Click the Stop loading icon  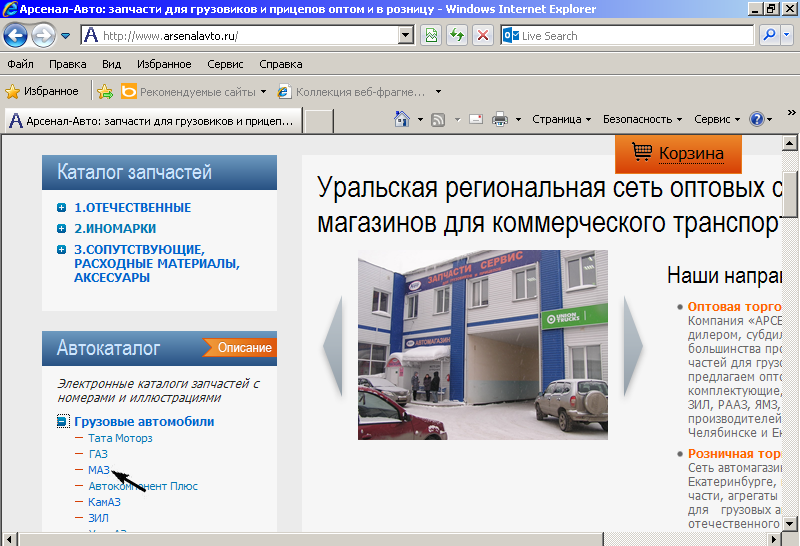(x=483, y=36)
